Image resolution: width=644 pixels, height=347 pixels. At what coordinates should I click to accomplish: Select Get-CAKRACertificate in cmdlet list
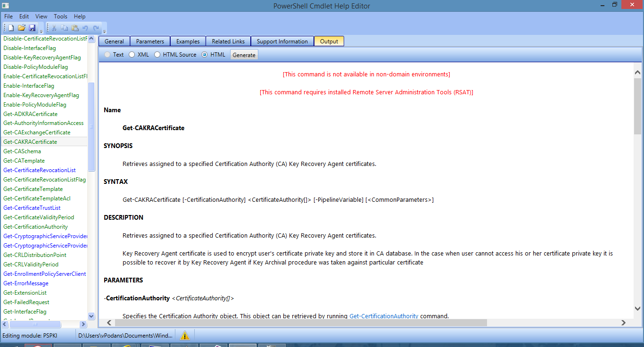[x=30, y=142]
